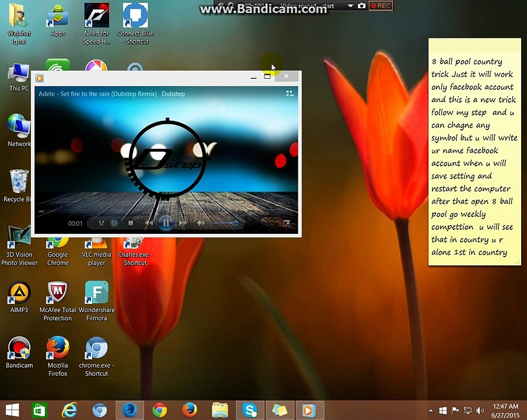Switch to Waterfox globe taskbar app
This screenshot has width=527, height=420.
[130, 410]
